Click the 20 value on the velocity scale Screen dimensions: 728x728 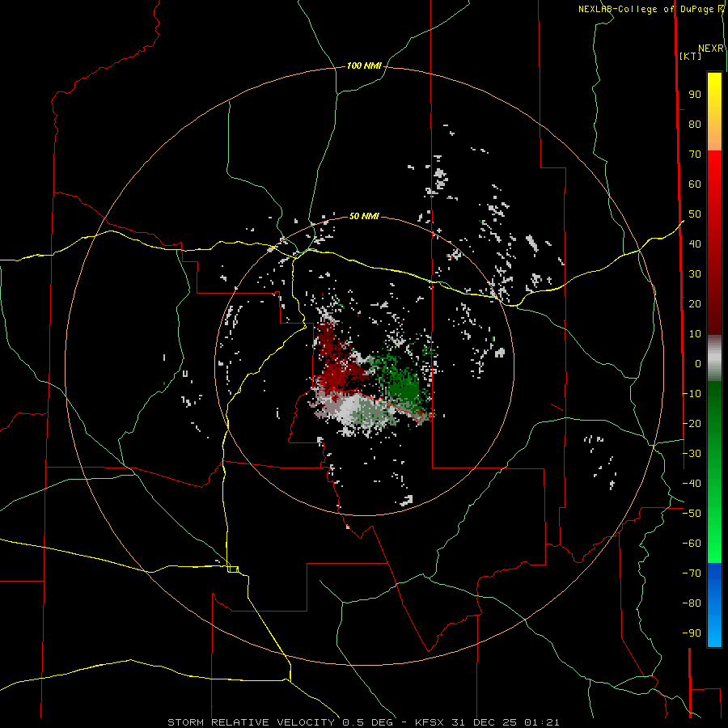(695, 304)
